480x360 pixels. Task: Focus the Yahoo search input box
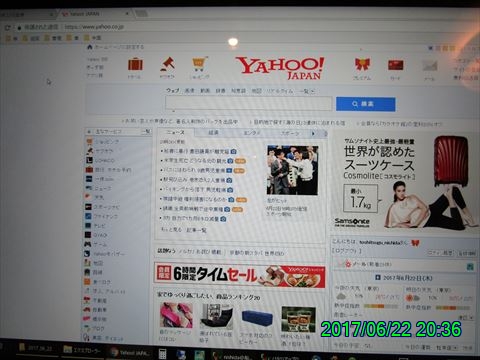(248, 104)
